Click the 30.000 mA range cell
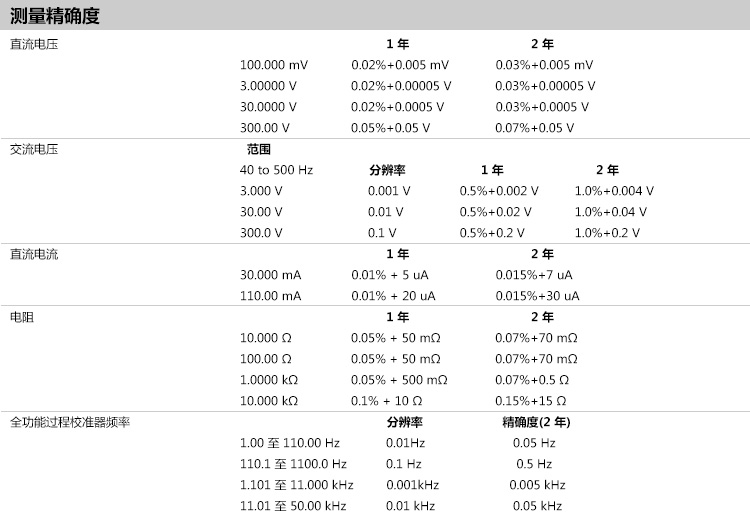This screenshot has width=750, height=517. [x=270, y=275]
